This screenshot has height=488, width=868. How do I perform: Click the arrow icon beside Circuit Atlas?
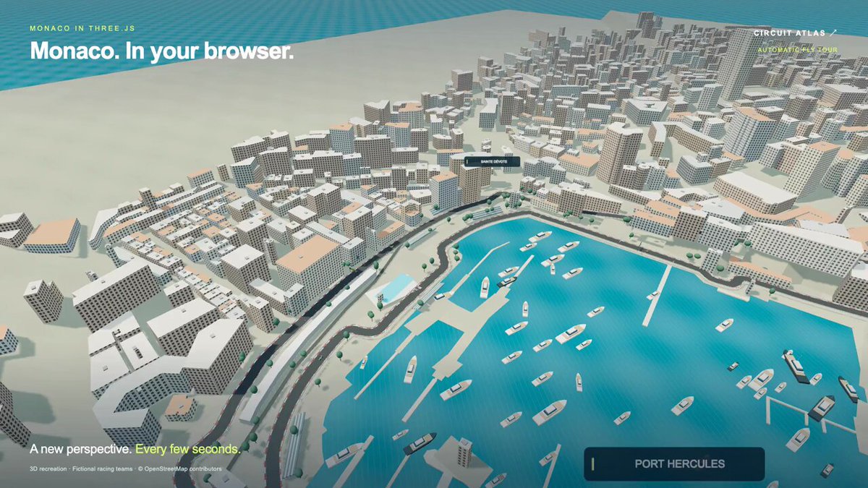click(833, 33)
